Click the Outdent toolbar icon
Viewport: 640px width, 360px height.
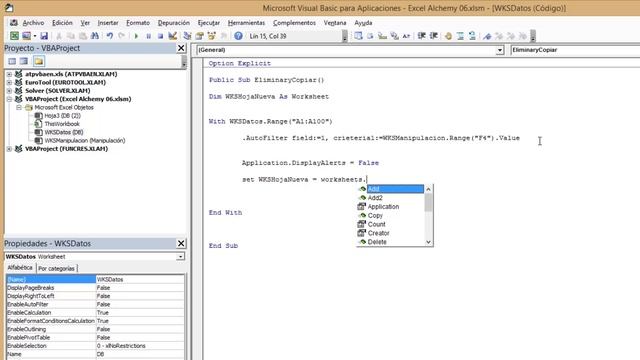point(434,36)
